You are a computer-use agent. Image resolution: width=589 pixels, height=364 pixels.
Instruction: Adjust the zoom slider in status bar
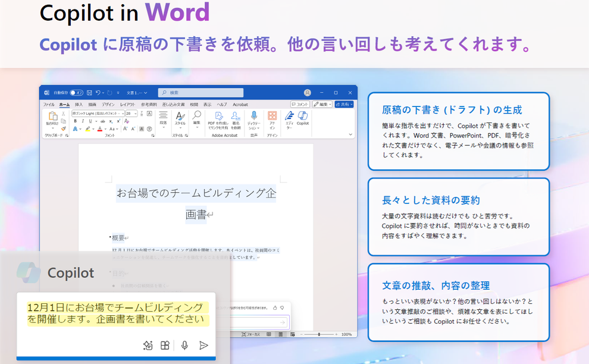319,334
